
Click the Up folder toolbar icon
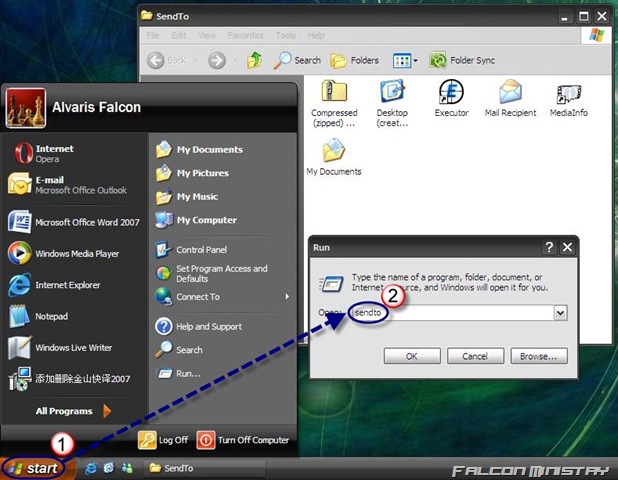254,60
